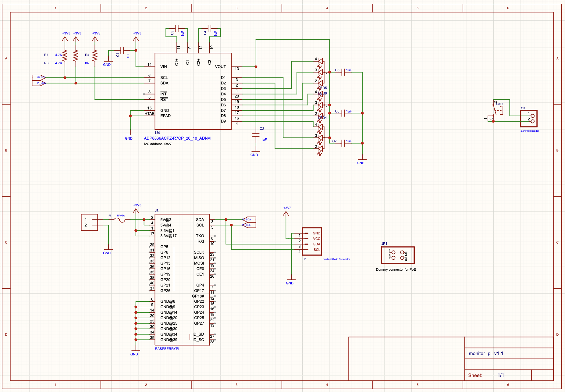This screenshot has height=392, width=565.
Task: Click the J3 reference designator
Action: tap(157, 211)
